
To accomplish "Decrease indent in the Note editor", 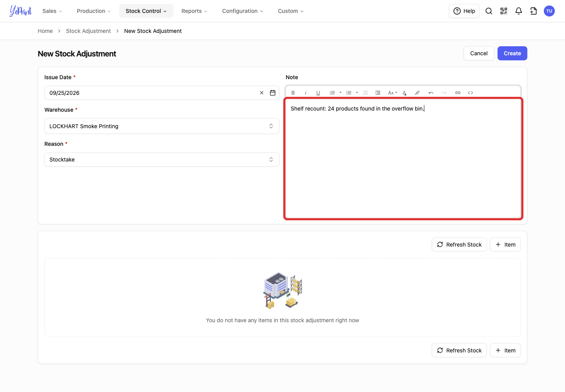I will coord(365,93).
